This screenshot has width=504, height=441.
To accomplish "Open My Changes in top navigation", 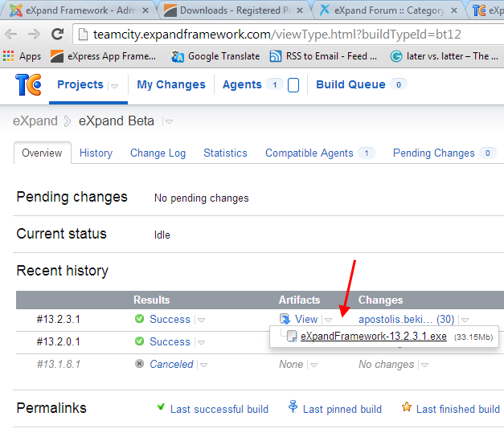I will coord(171,84).
